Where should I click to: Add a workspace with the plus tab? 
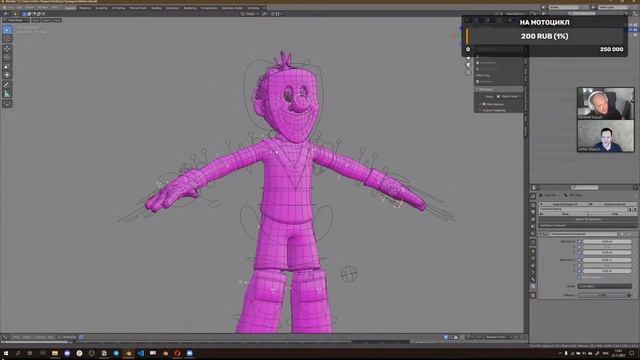click(264, 8)
